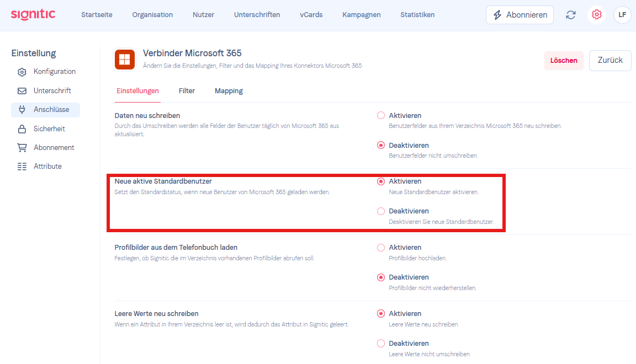
Task: Select Deaktivieren for Profilbilder aus dem Telefonbuch
Action: [381, 277]
